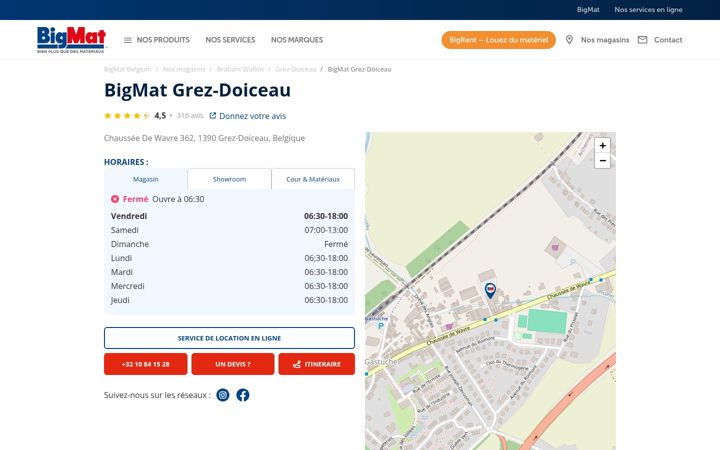720x450 pixels.
Task: Open NOS MARQUES menu
Action: [x=297, y=40]
